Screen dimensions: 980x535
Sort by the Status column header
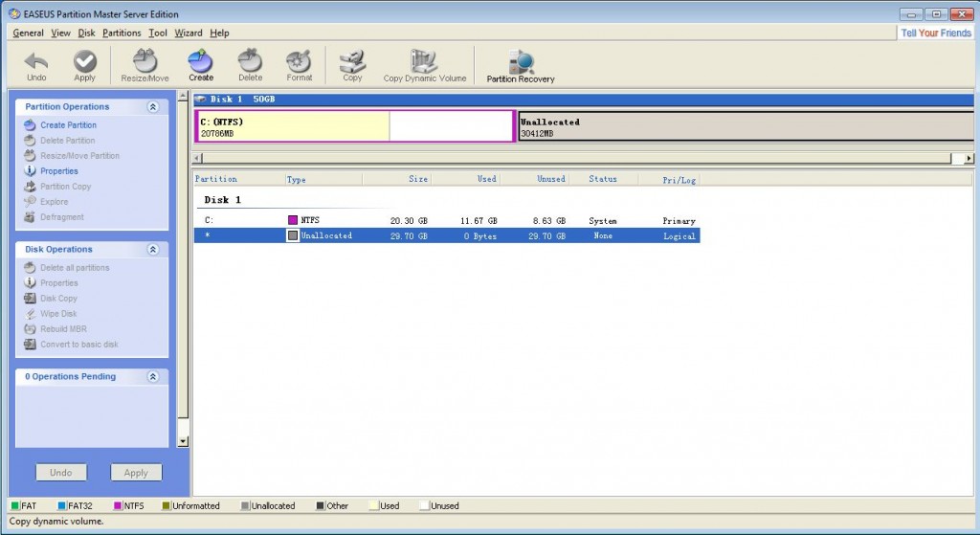(603, 179)
